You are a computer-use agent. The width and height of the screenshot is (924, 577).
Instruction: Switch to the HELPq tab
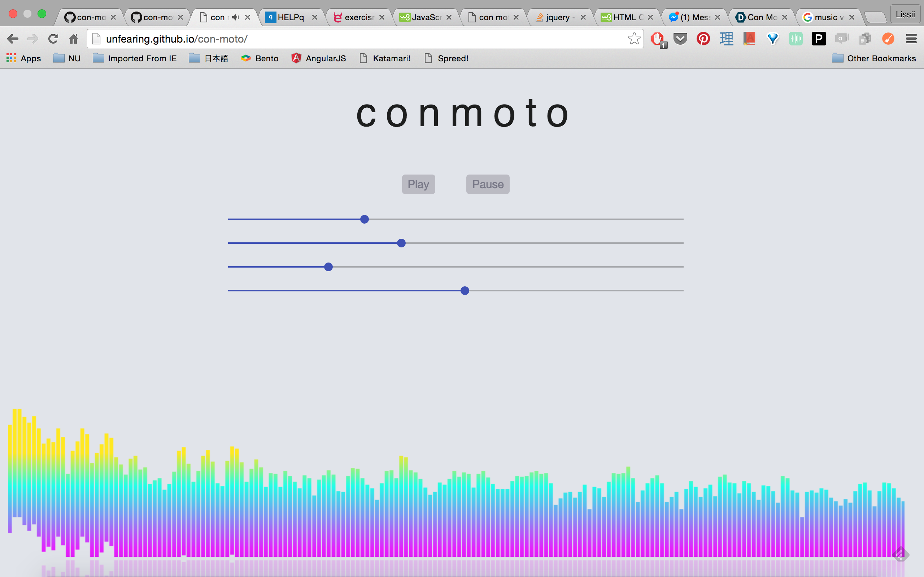pyautogui.click(x=290, y=17)
